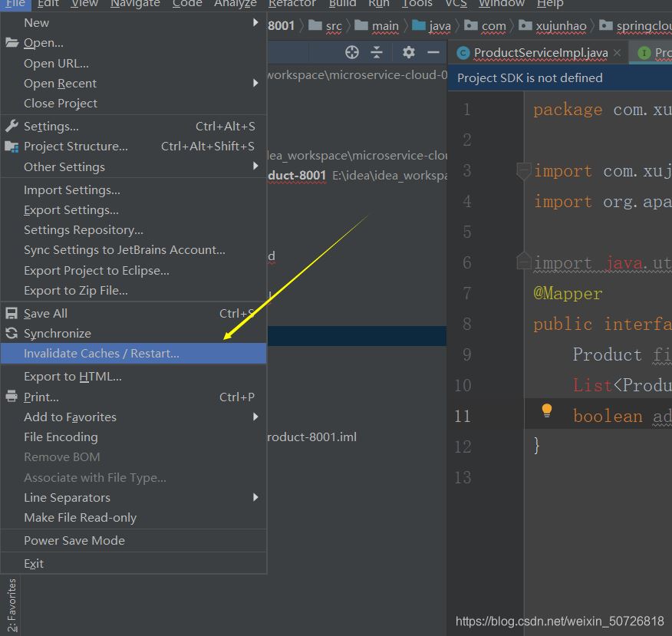Click the xujunhao package icon in breadcrumb
Image resolution: width=672 pixels, height=636 pixels.
point(525,26)
